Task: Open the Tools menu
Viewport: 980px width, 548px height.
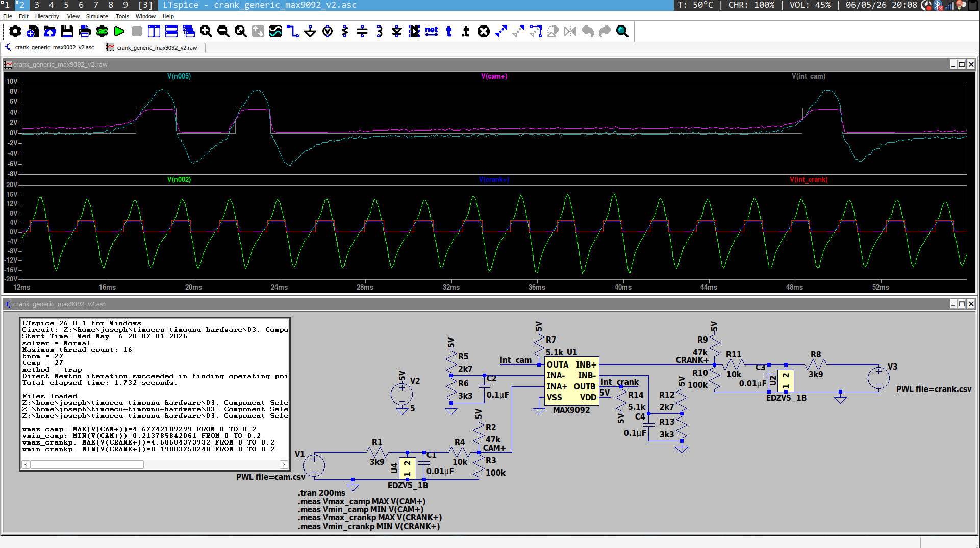Action: (122, 16)
